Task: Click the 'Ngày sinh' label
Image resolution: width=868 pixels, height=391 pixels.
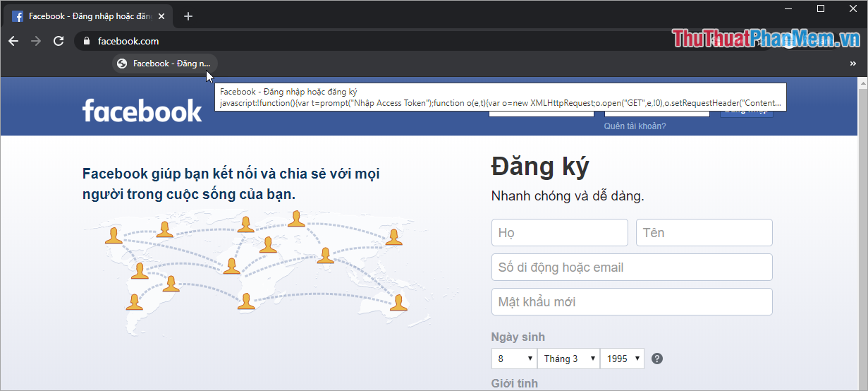Action: [x=518, y=337]
